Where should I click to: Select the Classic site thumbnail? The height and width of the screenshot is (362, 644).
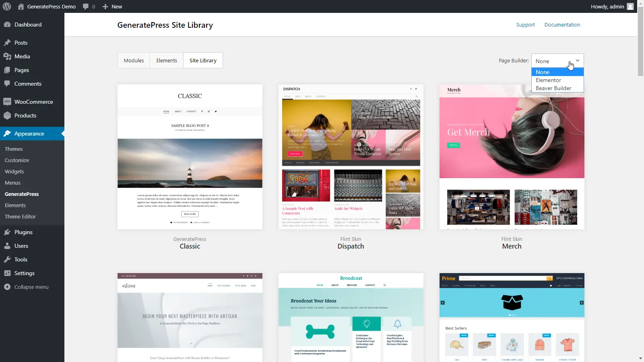click(190, 157)
